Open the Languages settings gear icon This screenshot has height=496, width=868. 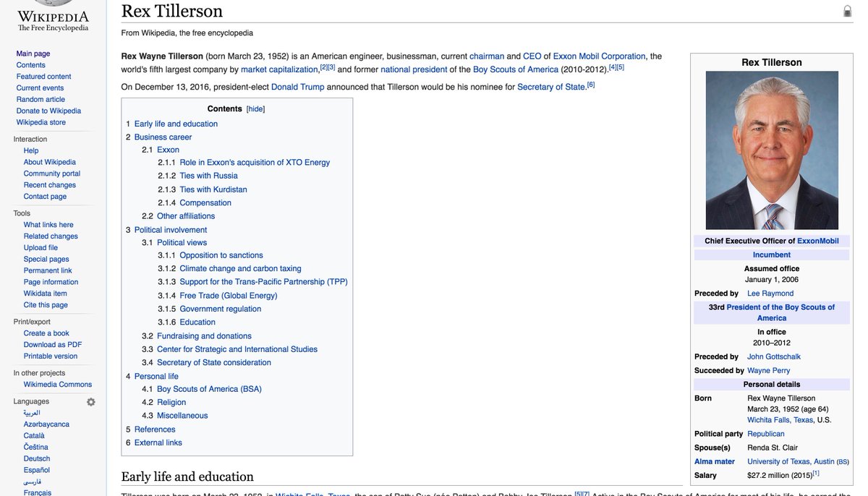tap(91, 402)
